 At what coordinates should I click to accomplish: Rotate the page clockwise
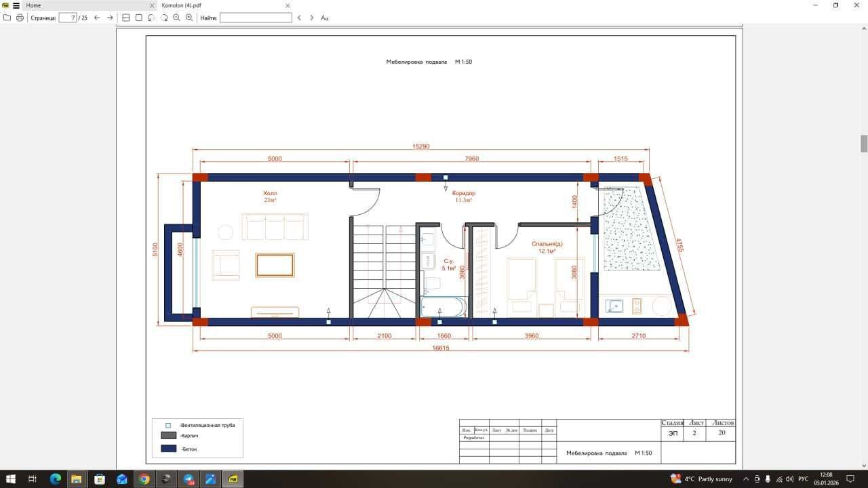coord(164,18)
